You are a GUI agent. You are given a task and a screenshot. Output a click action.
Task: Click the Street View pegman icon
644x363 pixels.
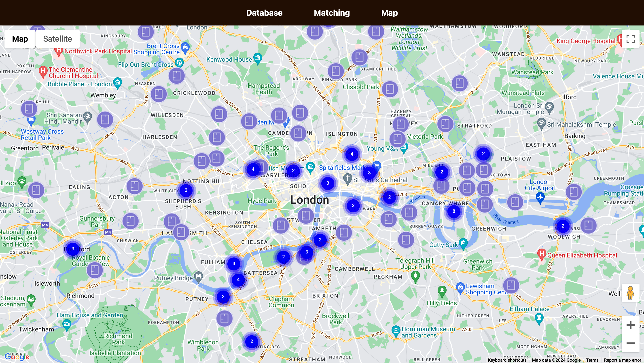click(631, 293)
